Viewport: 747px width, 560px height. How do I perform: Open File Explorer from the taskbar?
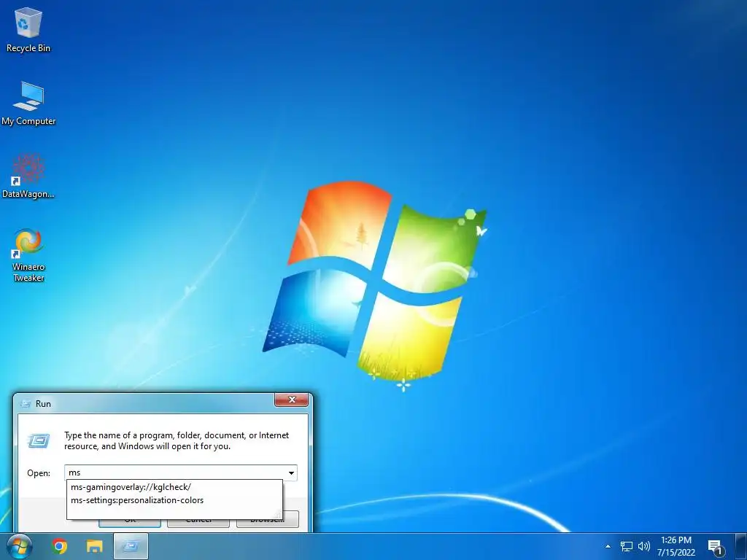tap(94, 546)
